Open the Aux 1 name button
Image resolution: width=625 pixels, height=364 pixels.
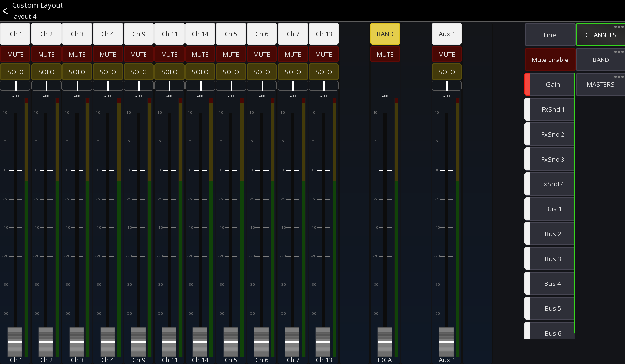coord(447,34)
